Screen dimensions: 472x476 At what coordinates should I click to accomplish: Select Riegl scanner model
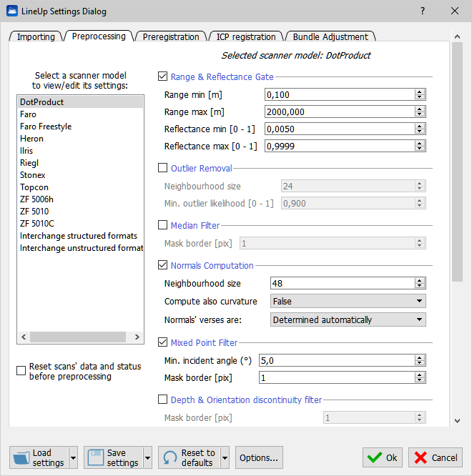click(80, 163)
